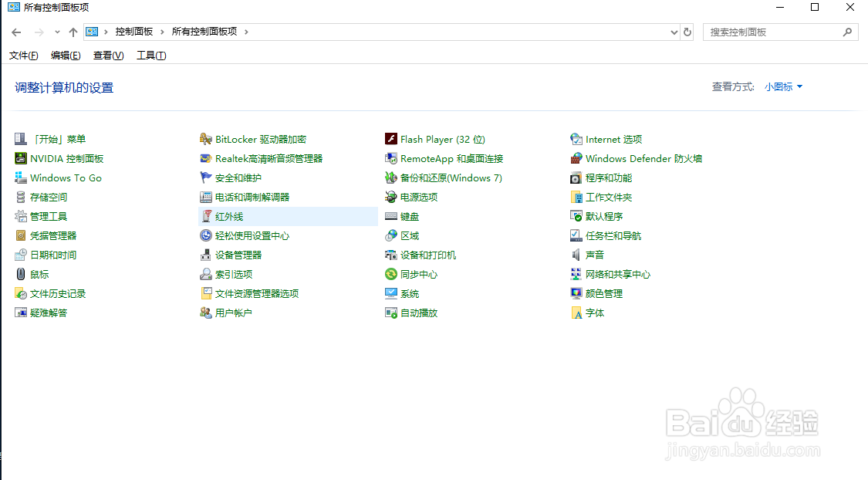Click the 所有控制面板项 breadcrumb

204,32
